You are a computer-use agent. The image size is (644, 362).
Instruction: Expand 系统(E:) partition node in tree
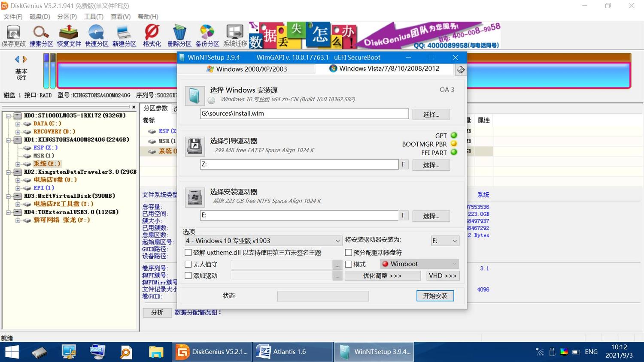[18, 164]
